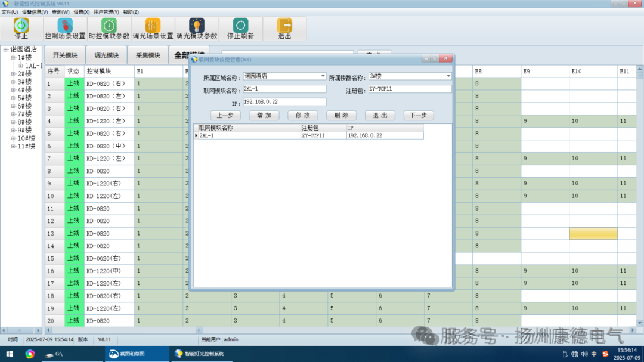Screen dimensions: 644x362
Task: Click the 退出 exit icon in toolbar
Action: click(284, 25)
